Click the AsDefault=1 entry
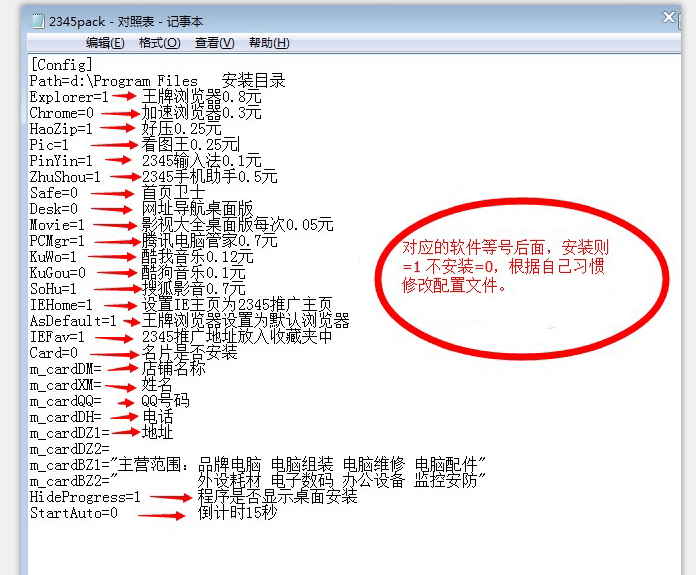Viewport: 696px width, 575px height. (73, 321)
